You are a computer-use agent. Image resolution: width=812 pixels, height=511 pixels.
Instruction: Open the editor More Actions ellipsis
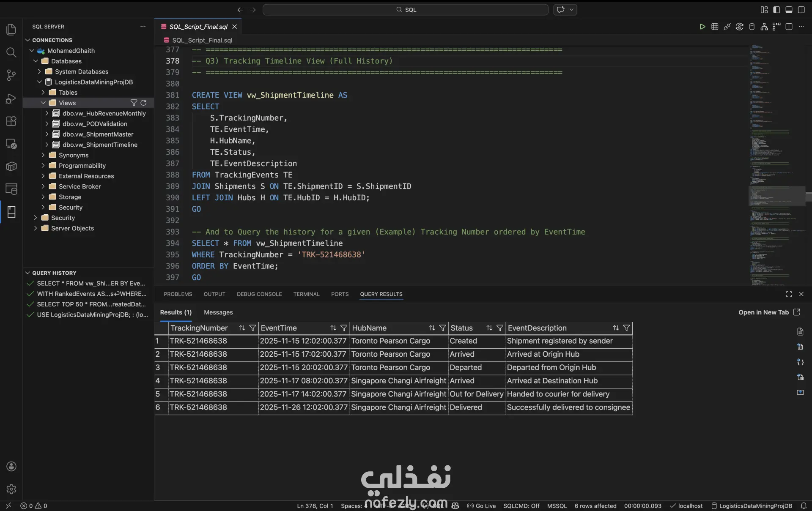coord(801,27)
